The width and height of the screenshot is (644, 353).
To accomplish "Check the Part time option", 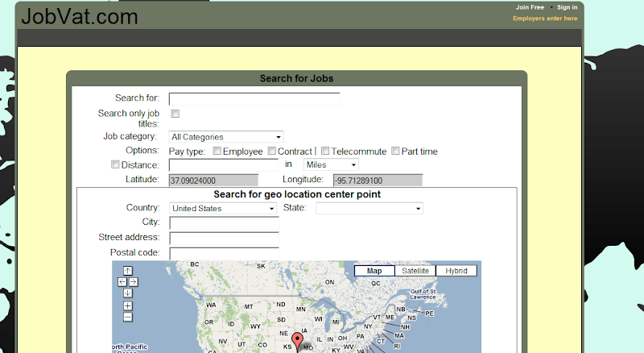I will click(395, 151).
